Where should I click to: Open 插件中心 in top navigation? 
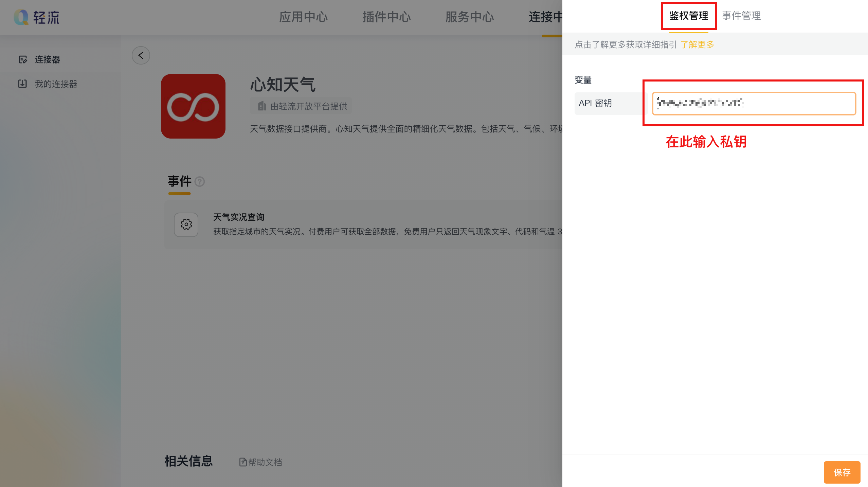(x=386, y=17)
